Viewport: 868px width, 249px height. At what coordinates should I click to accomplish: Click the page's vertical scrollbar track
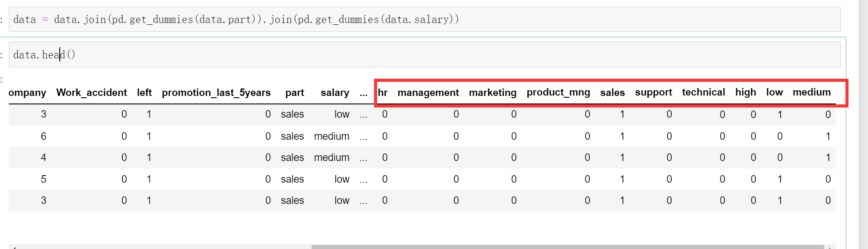click(x=863, y=133)
